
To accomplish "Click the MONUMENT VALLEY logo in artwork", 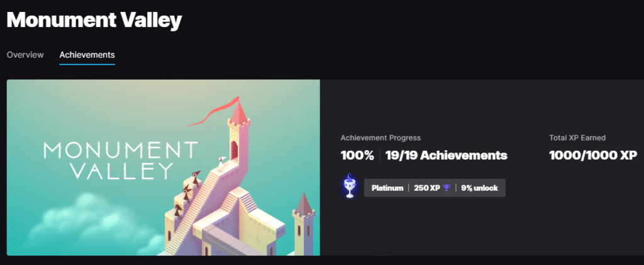I will coord(120,161).
